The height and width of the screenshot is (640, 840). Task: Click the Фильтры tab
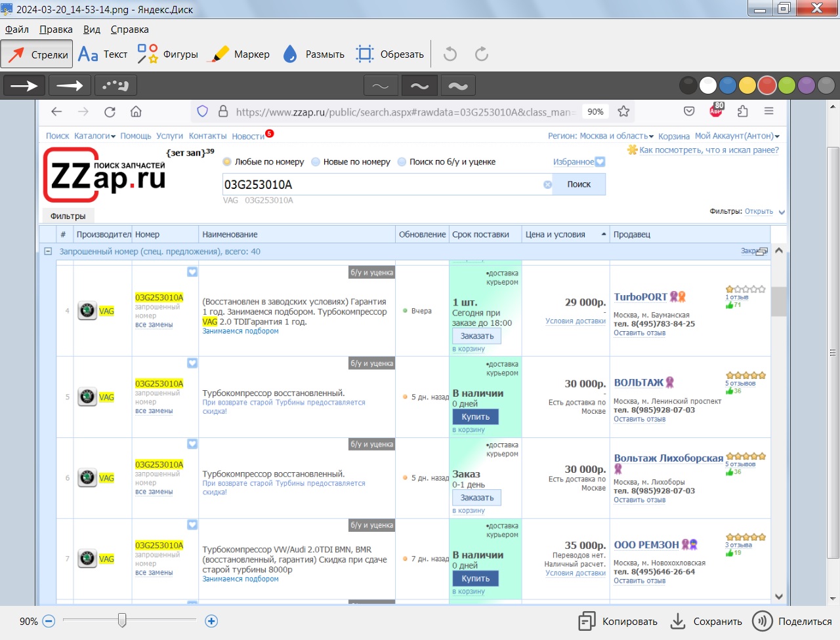(68, 216)
